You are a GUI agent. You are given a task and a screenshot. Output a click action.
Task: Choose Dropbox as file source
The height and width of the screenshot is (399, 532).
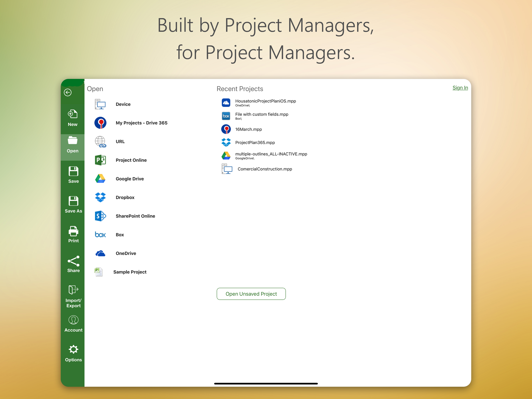tap(125, 197)
